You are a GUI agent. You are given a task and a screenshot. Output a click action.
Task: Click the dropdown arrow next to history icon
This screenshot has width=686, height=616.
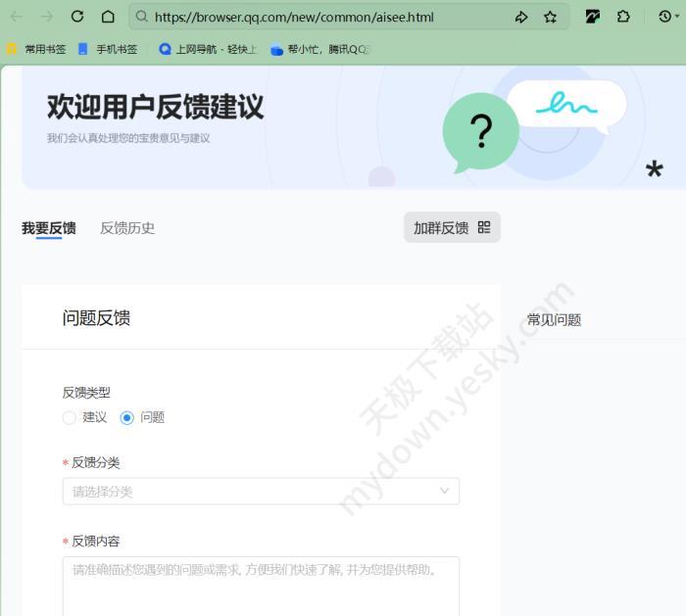678,17
